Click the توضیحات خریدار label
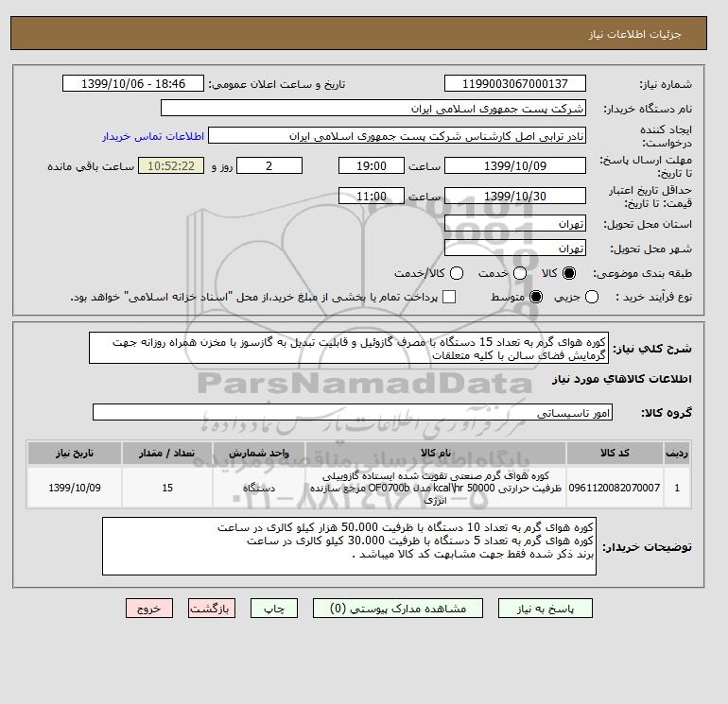The image size is (728, 704). click(x=647, y=547)
